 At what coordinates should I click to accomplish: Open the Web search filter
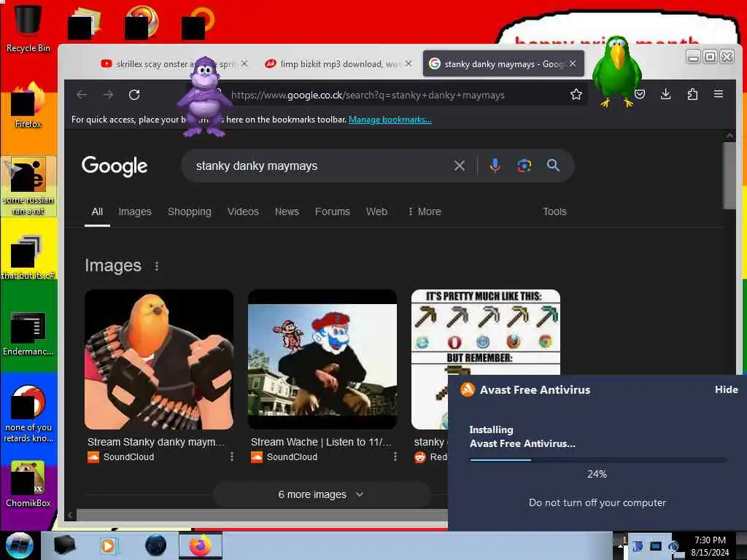pos(376,211)
